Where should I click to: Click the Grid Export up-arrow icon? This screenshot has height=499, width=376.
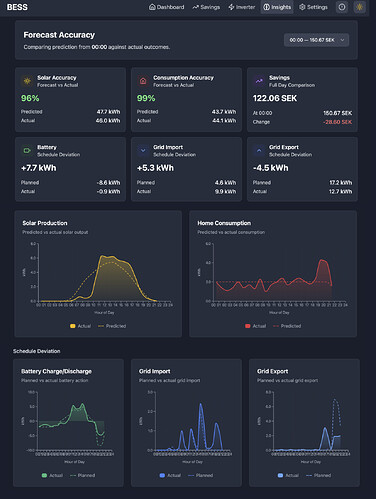[259, 150]
